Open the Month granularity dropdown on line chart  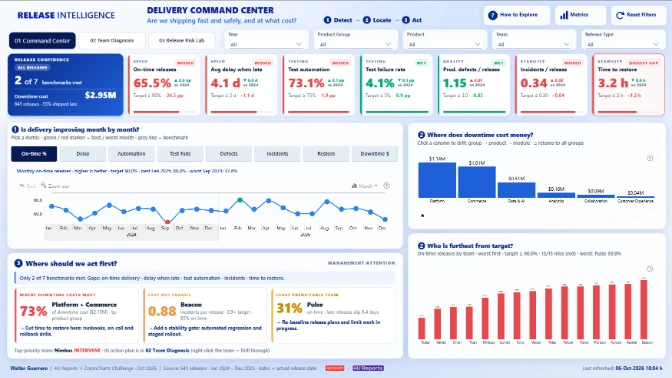point(364,186)
